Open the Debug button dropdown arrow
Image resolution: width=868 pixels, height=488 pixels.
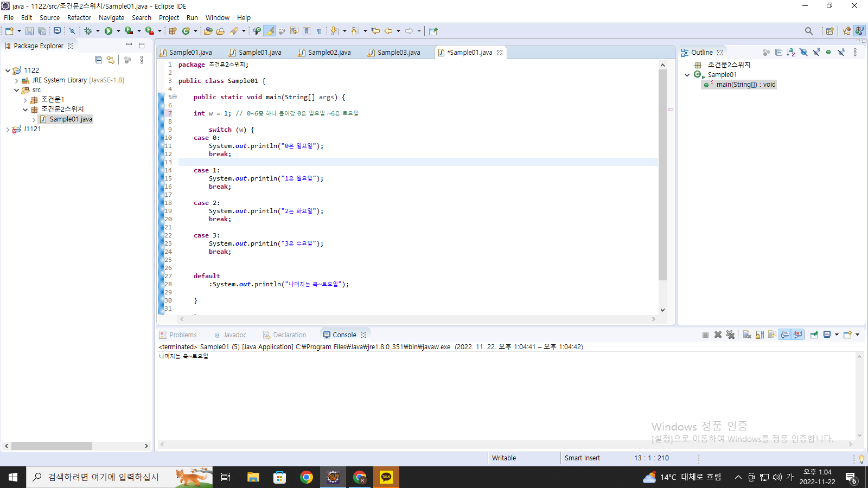click(x=98, y=31)
